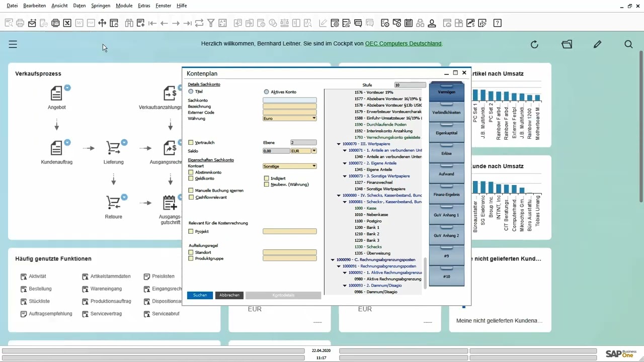
Task: Open the filter funnel tool
Action: pyautogui.click(x=211, y=23)
